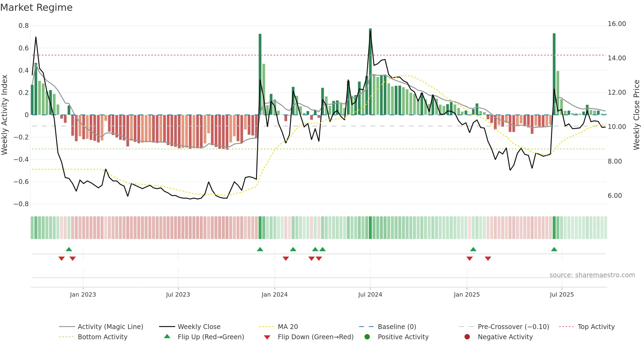Click the 12.00 price axis value
Image resolution: width=644 pixels, height=362 pixels.
pyautogui.click(x=617, y=93)
